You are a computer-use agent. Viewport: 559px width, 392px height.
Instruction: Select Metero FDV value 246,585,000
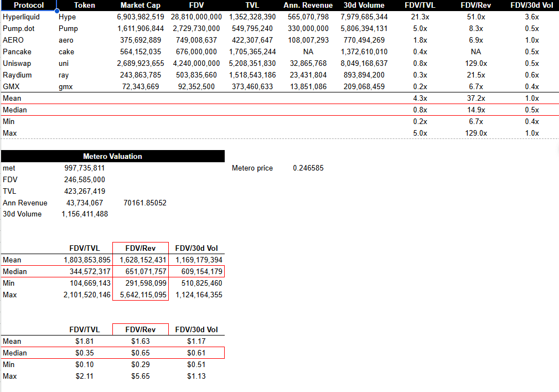tap(85, 180)
